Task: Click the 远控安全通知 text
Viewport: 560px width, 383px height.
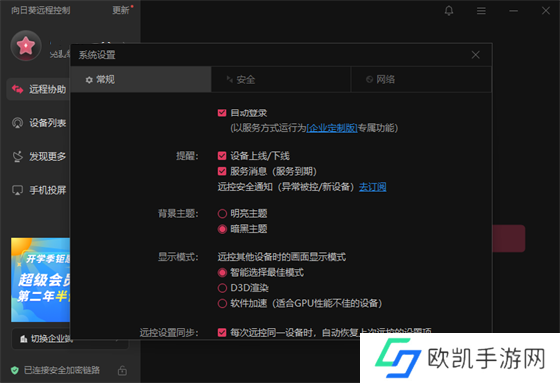Action: [x=286, y=186]
